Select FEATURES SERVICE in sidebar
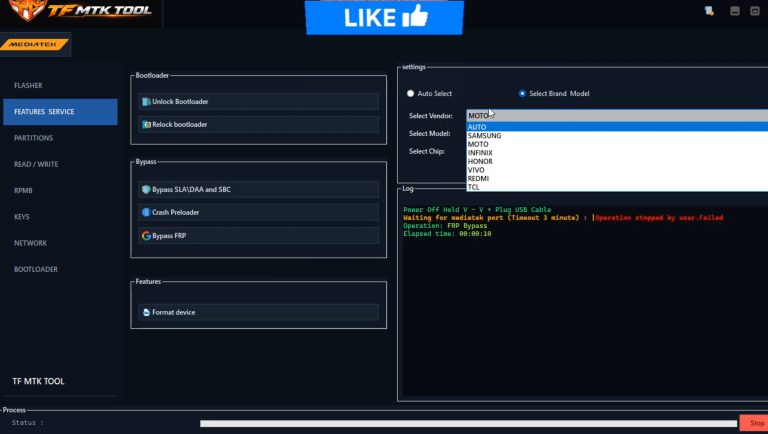 pyautogui.click(x=60, y=112)
